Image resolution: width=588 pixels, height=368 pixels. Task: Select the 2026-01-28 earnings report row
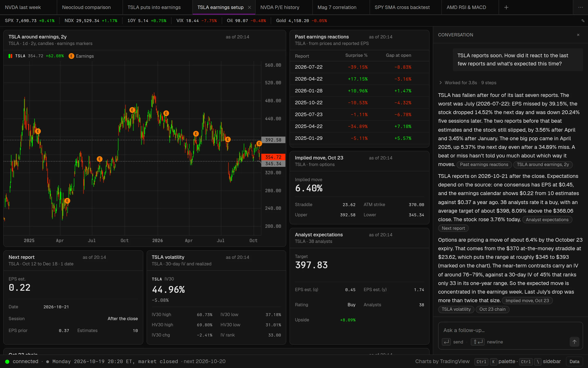359,91
